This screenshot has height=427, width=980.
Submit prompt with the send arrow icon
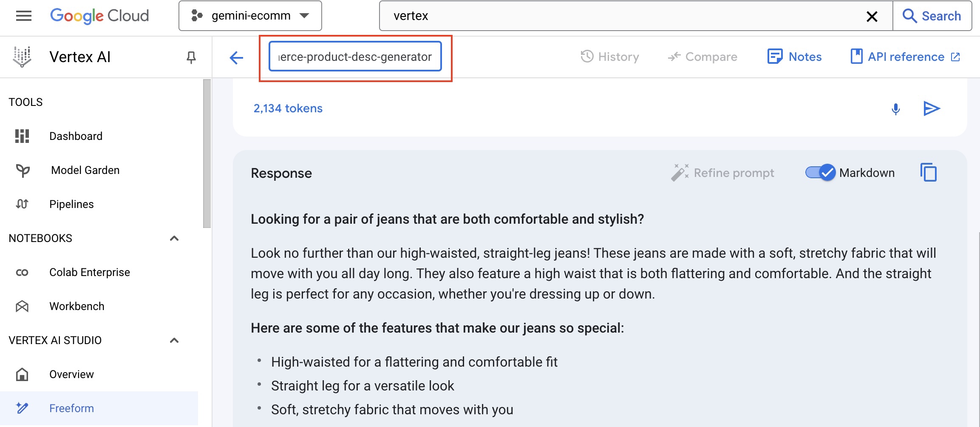932,109
